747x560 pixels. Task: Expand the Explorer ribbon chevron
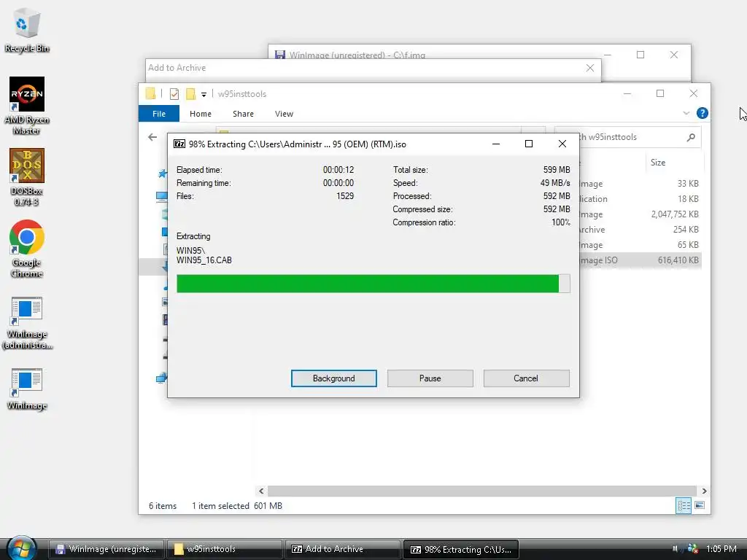pos(686,113)
